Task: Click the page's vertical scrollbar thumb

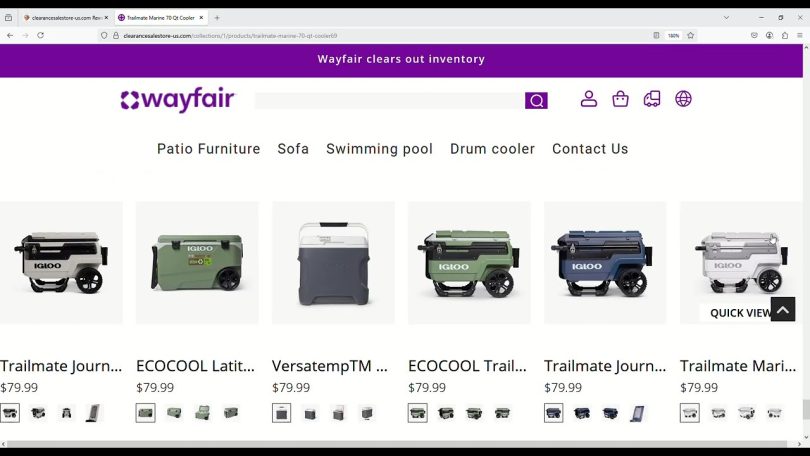Action: pyautogui.click(x=806, y=409)
